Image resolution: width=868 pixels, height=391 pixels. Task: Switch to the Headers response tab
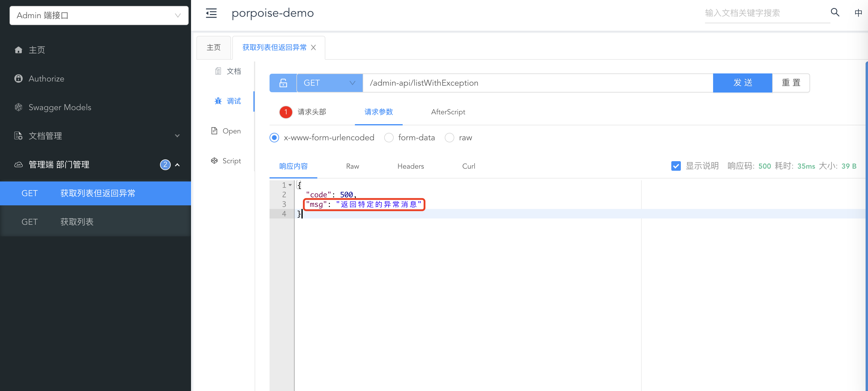[x=410, y=166]
